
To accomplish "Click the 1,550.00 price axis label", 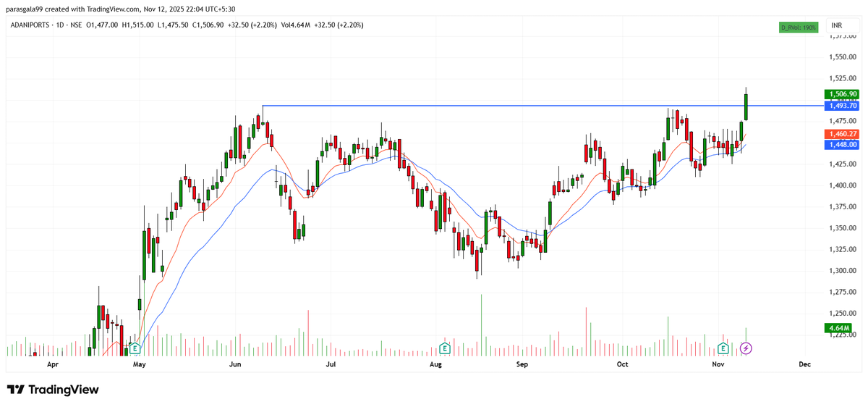I will [843, 56].
